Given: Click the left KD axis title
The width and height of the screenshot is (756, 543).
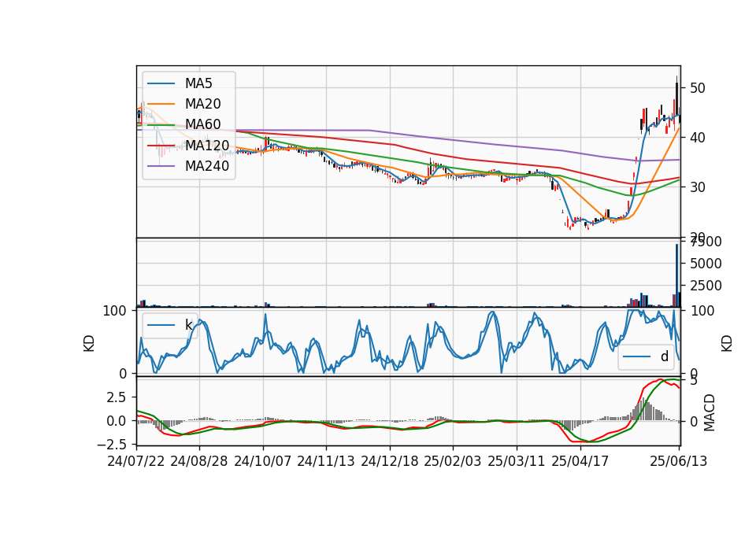Looking at the screenshot, I should coord(89,344).
